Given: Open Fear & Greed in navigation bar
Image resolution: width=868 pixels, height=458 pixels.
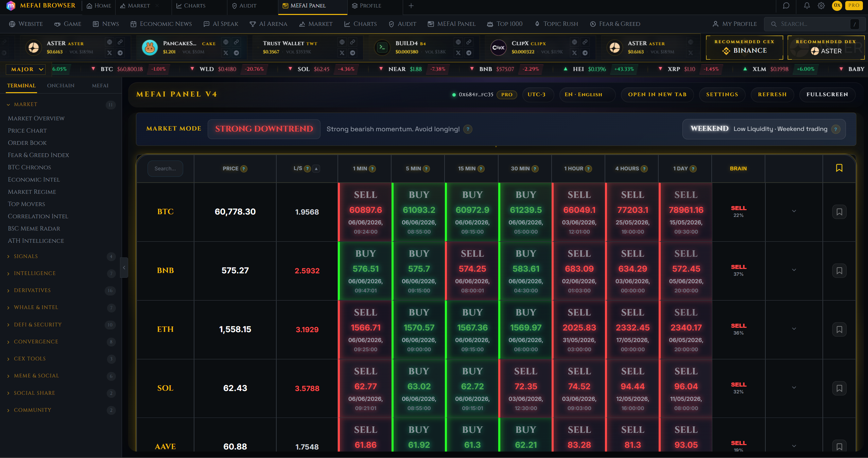Looking at the screenshot, I should click(615, 24).
